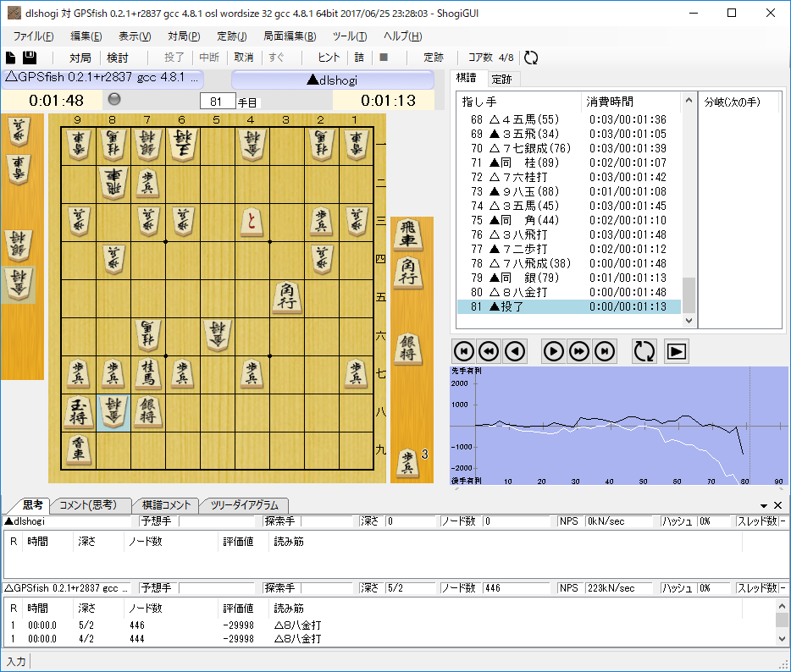
Task: Switch to the 棋譜 tab
Action: (x=466, y=78)
